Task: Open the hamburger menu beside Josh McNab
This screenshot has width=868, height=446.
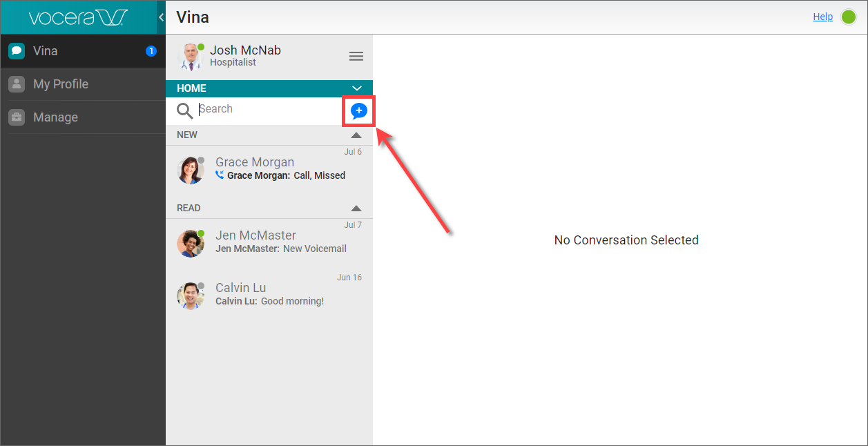Action: (356, 57)
